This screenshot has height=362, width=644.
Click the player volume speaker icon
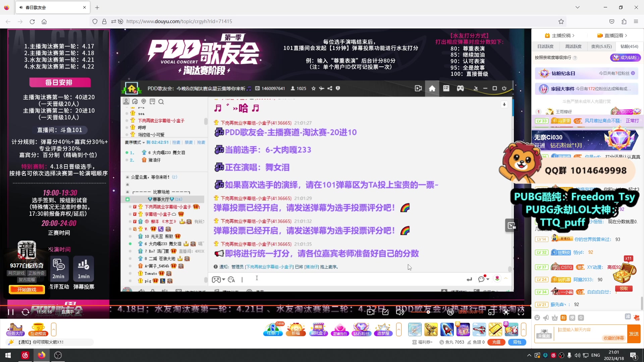tap(400, 312)
